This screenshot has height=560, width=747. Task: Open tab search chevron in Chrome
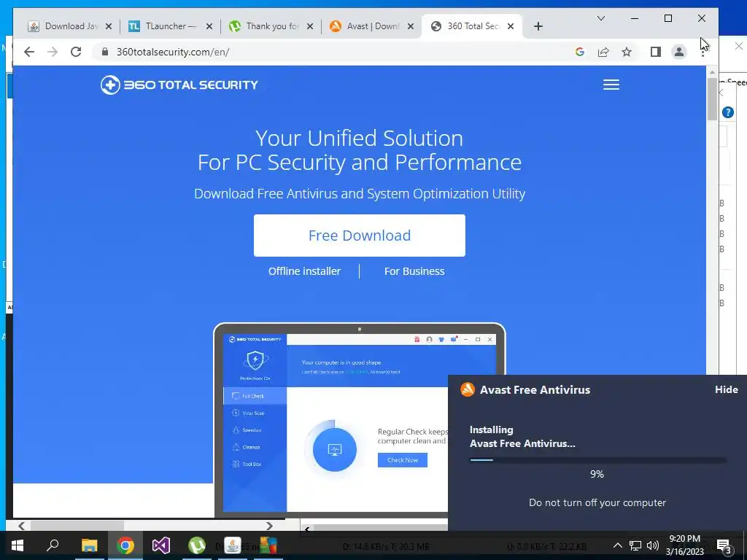601,18
